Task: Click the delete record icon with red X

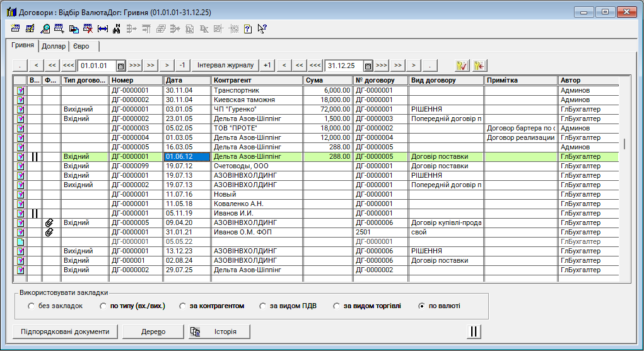Action: click(x=88, y=28)
